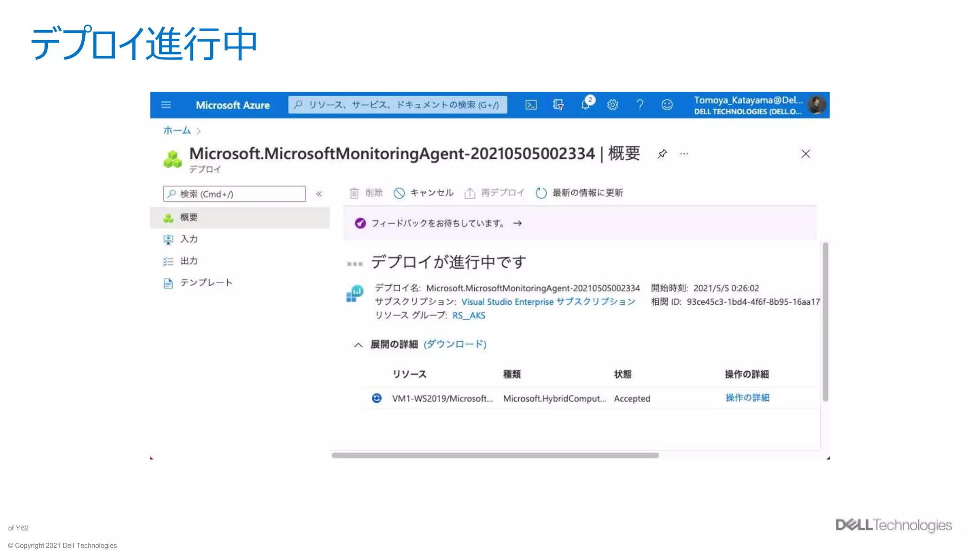Click the 削除 trash button
The width and height of the screenshot is (980, 551).
tap(366, 193)
